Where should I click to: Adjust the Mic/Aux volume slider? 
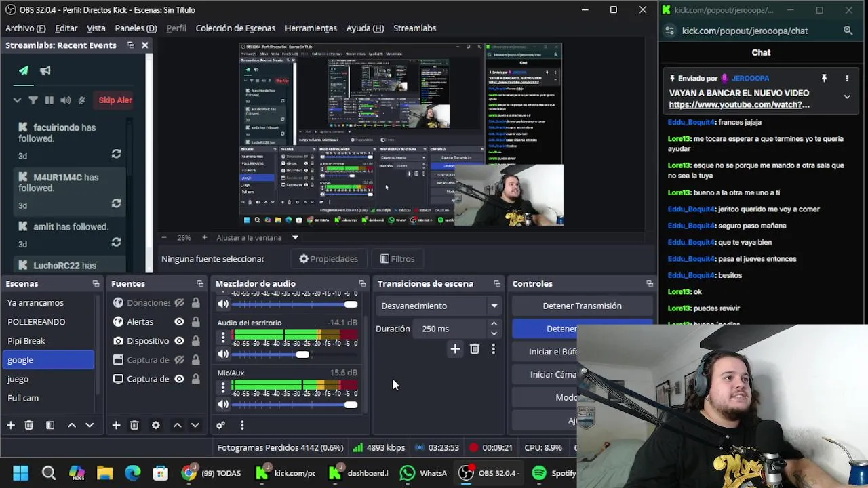click(x=295, y=405)
